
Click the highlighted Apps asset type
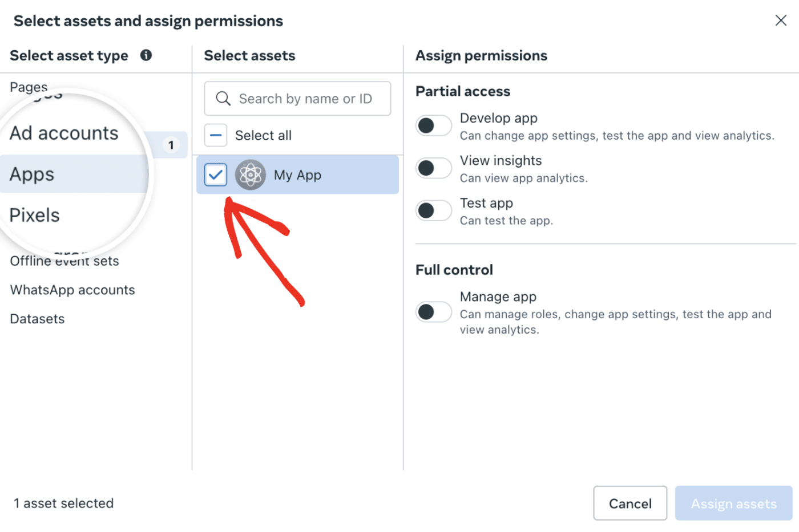coord(31,174)
